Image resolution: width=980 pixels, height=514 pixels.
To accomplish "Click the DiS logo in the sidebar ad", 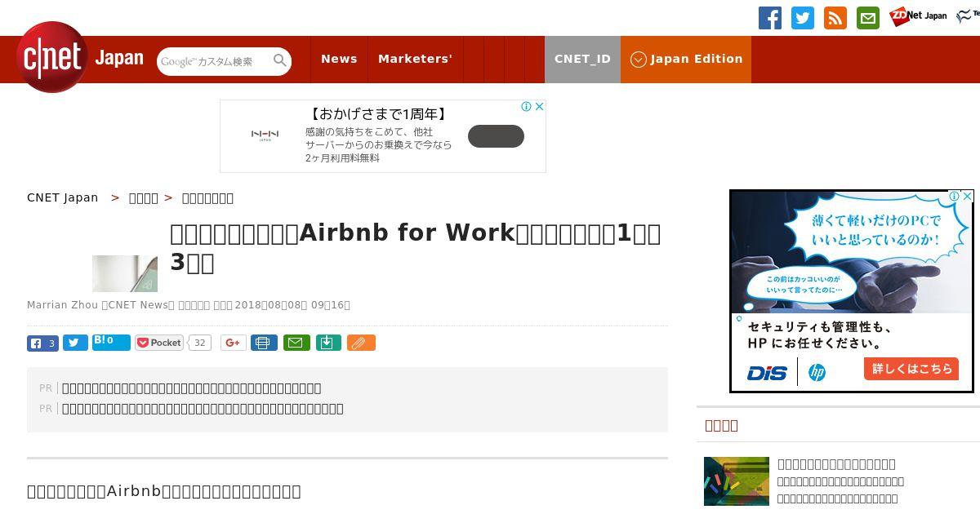I will [767, 373].
